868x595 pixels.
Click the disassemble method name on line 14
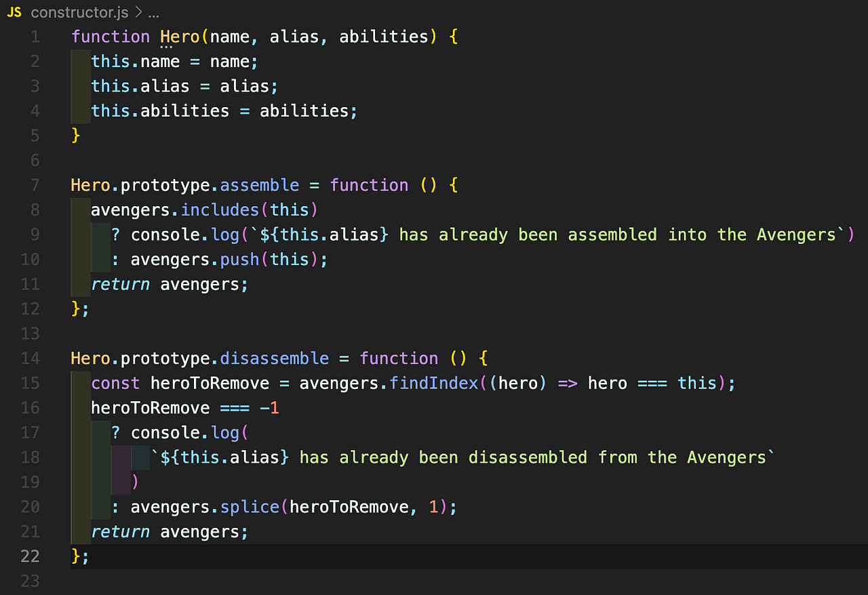[x=274, y=358]
